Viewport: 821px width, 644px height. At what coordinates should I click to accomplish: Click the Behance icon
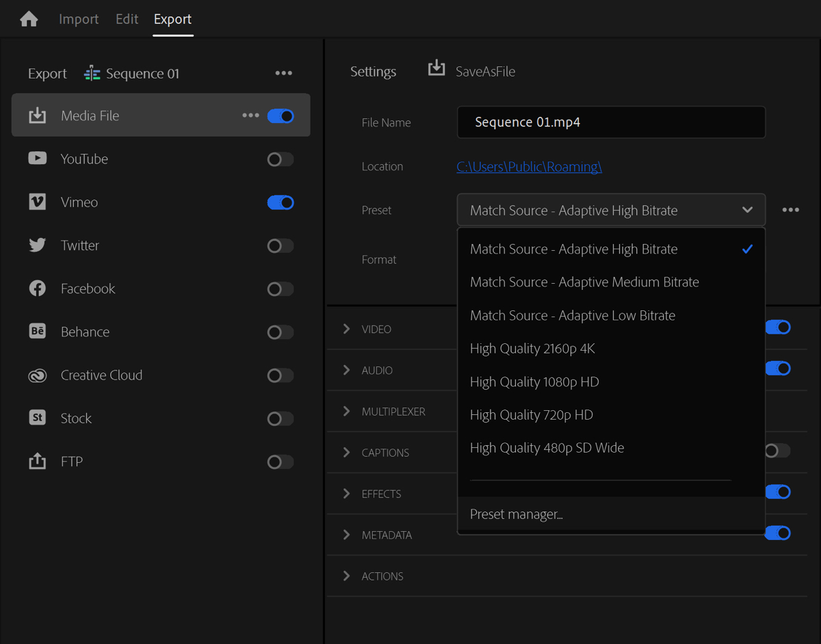[38, 332]
